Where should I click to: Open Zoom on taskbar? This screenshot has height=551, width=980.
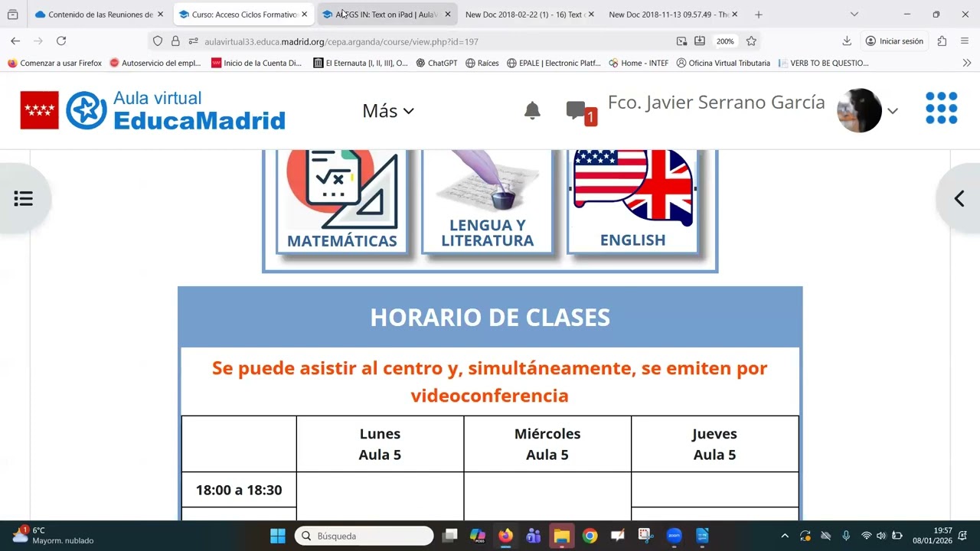point(674,536)
